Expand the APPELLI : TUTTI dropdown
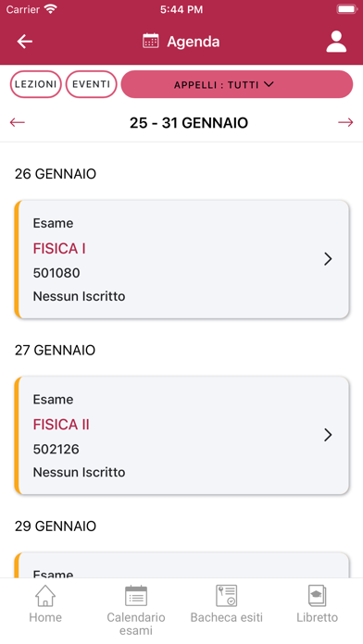The image size is (363, 644). [x=237, y=84]
